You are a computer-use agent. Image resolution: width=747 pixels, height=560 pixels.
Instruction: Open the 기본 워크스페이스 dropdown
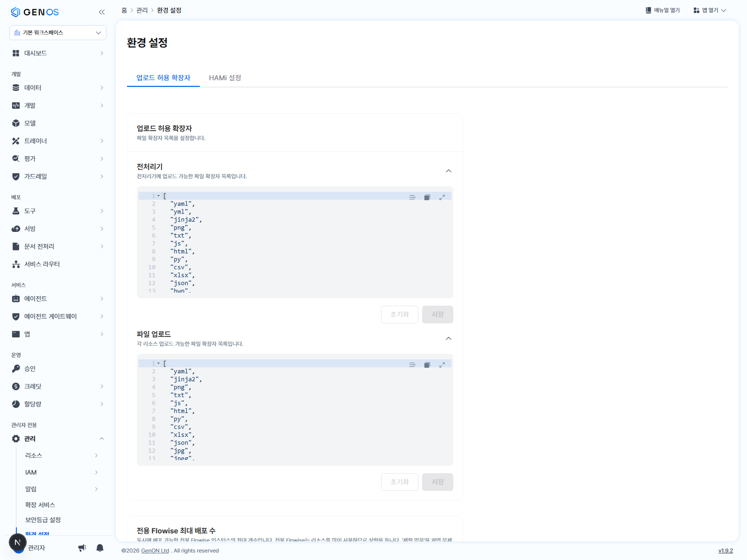pos(58,33)
